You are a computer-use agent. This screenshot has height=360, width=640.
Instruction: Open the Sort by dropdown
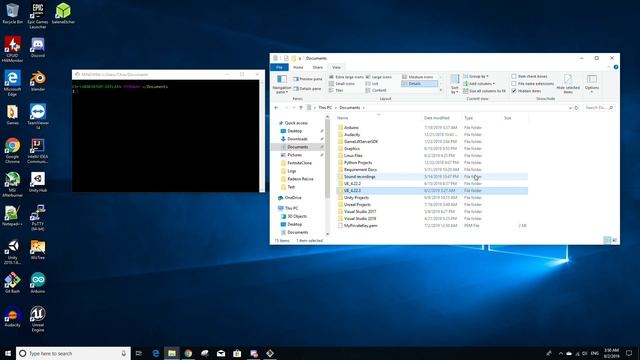coord(454,84)
